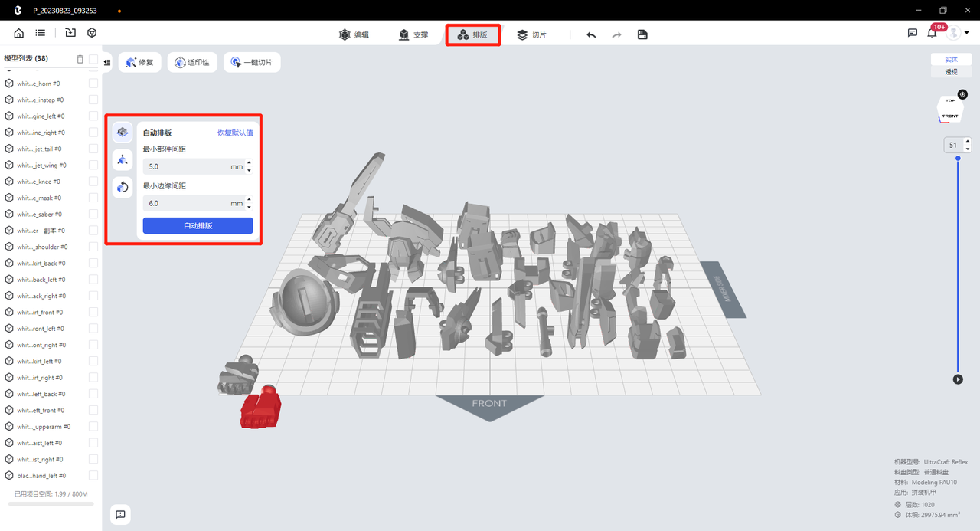This screenshot has width=980, height=531.
Task: Go to the home icon
Action: point(18,33)
